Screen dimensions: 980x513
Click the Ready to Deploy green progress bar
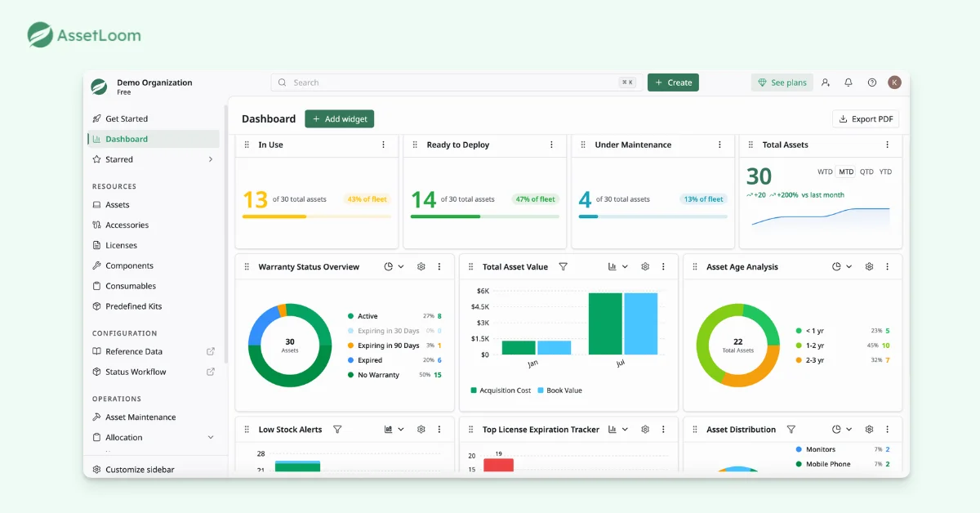484,216
